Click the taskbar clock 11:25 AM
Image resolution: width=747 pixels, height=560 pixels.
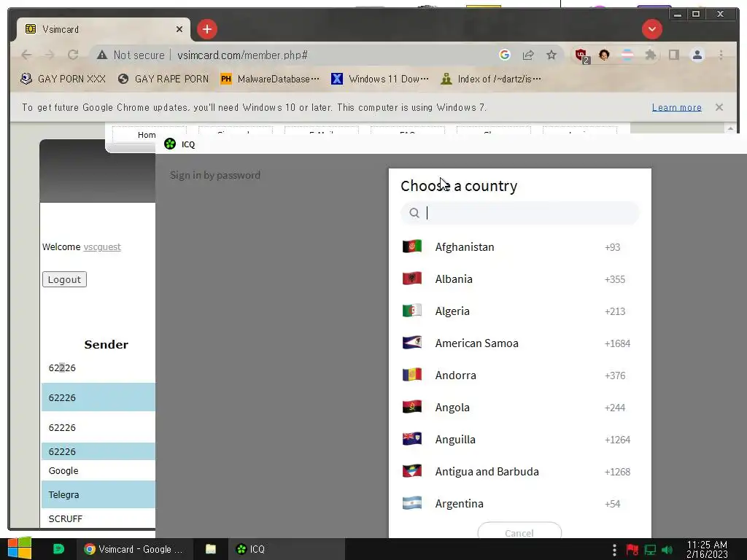pos(707,549)
